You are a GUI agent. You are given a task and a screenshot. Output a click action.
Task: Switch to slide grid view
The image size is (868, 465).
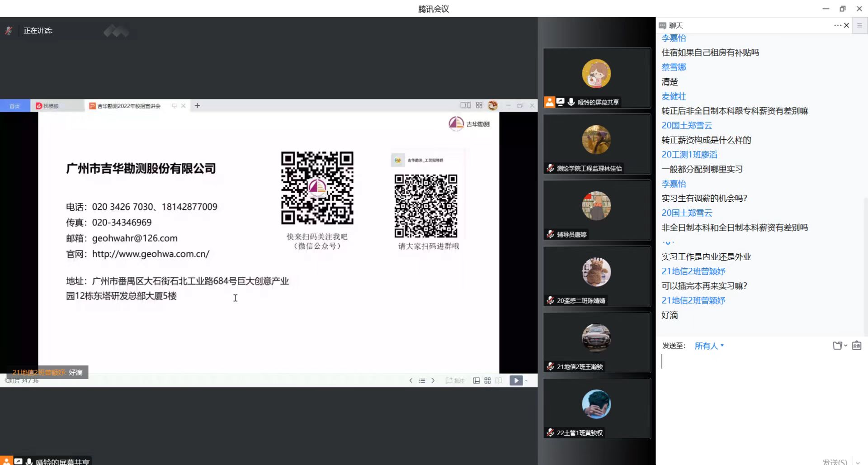487,380
